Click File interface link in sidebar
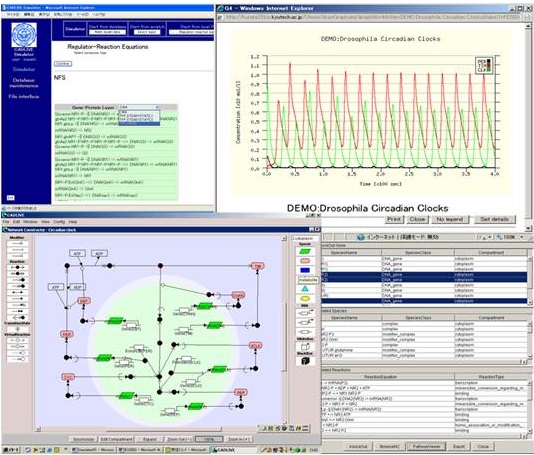Screen dimensions: 534x455 tap(24, 97)
